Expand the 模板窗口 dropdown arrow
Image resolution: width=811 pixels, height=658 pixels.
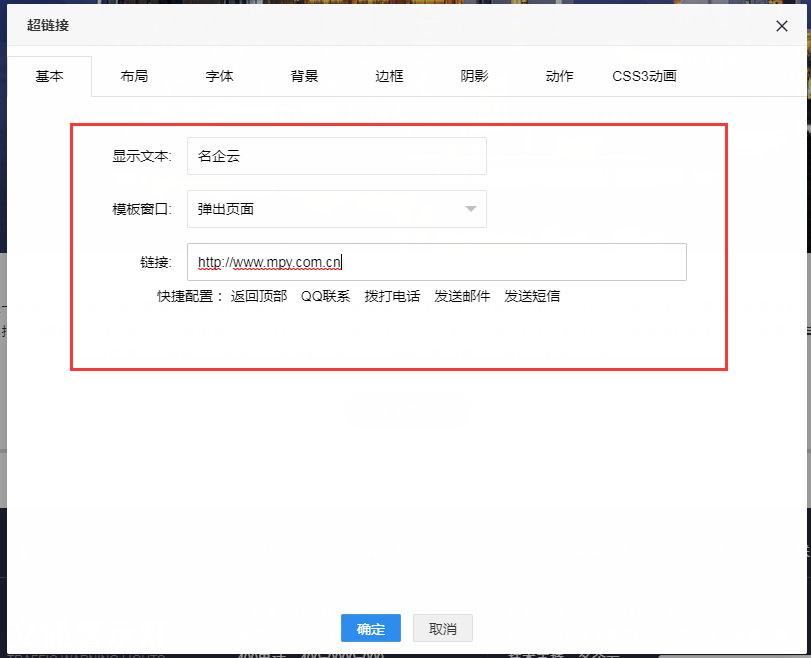click(x=471, y=209)
